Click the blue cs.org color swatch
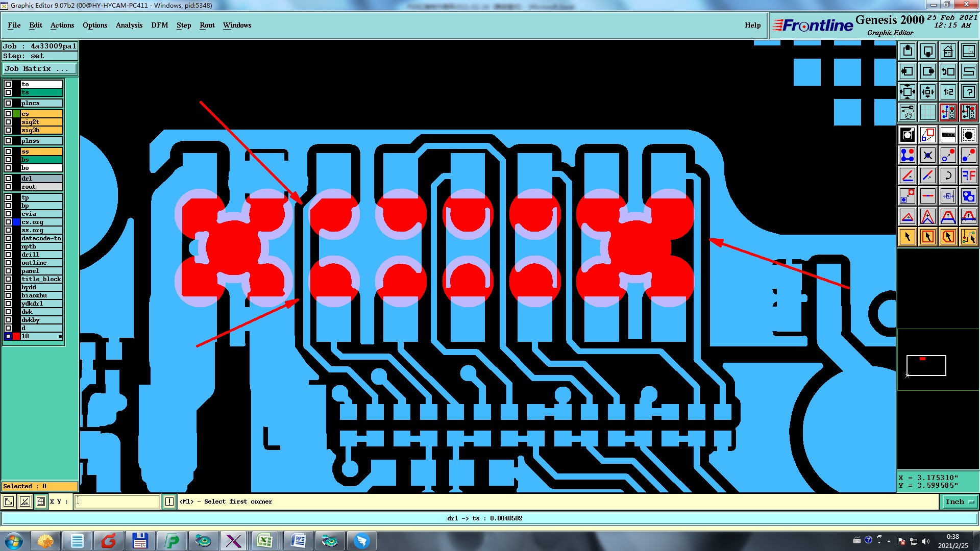The image size is (980, 551). 16,222
